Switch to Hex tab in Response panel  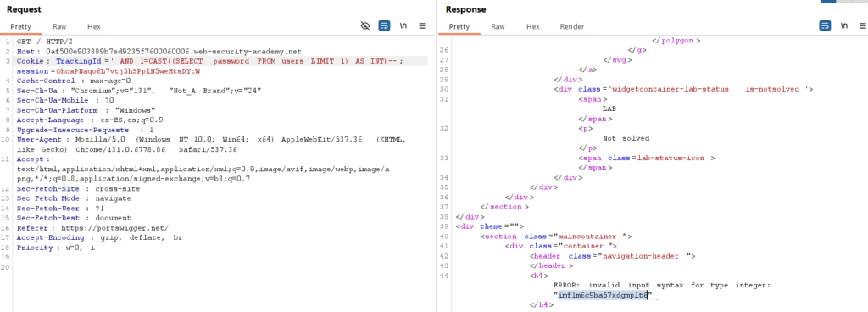pyautogui.click(x=532, y=26)
